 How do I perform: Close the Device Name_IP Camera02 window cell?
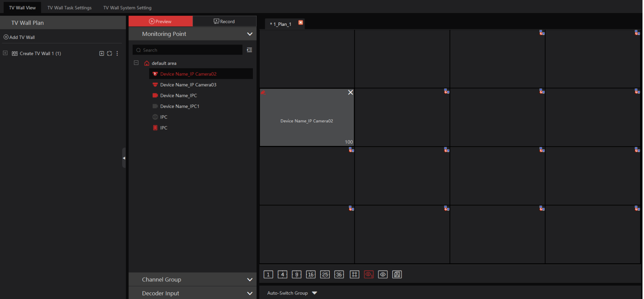tap(350, 92)
